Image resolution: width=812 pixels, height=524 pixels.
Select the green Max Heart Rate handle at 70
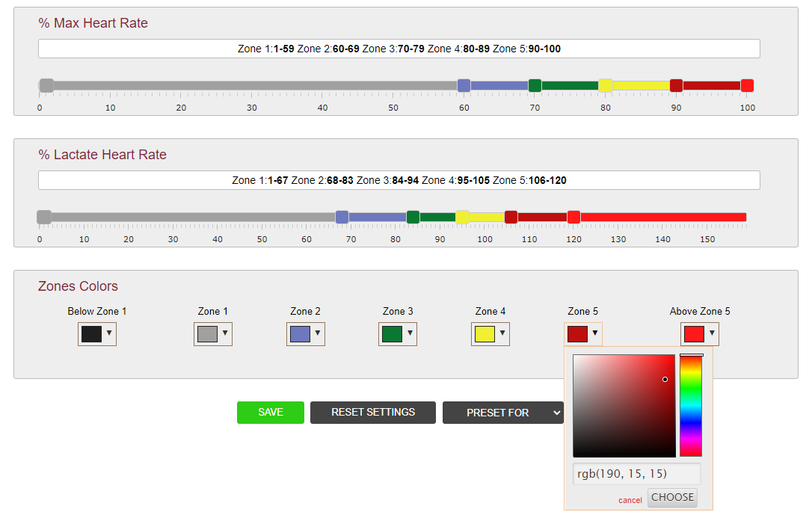(535, 85)
